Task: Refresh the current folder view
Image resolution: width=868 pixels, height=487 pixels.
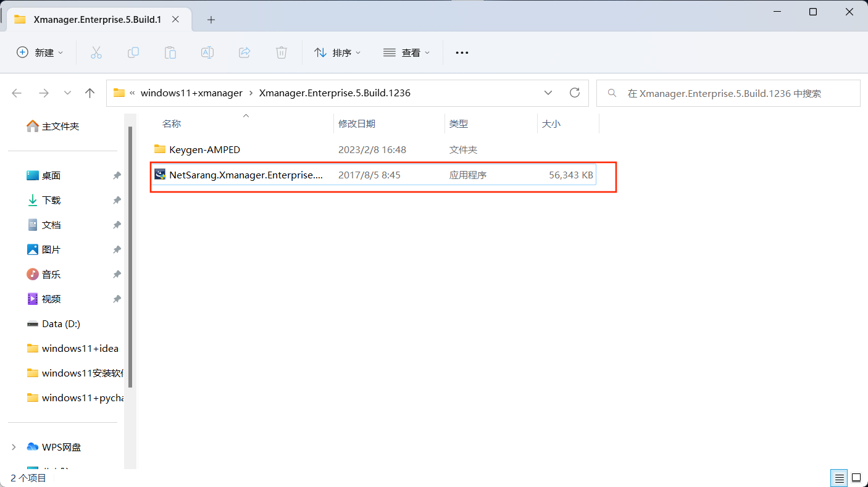Action: click(x=575, y=93)
